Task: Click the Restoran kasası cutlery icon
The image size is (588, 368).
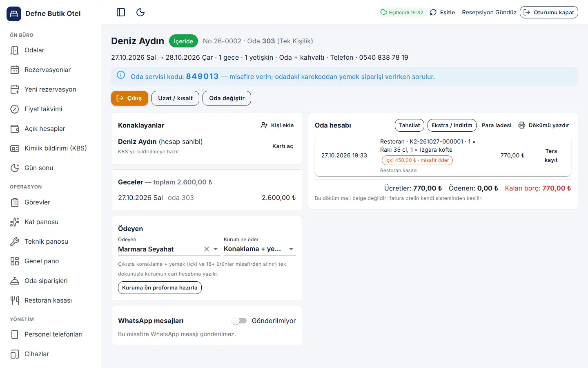Action: [x=15, y=301]
